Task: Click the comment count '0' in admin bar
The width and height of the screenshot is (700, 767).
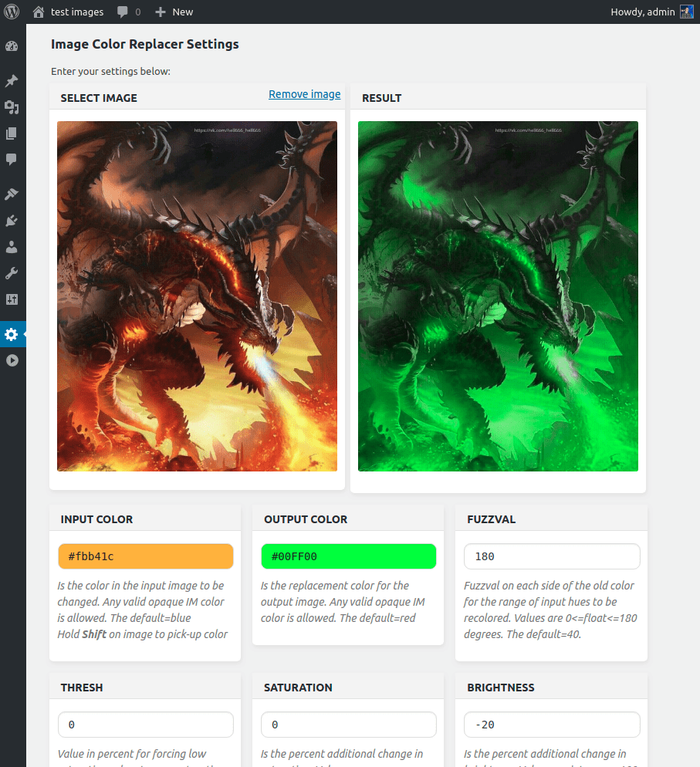Action: 138,12
